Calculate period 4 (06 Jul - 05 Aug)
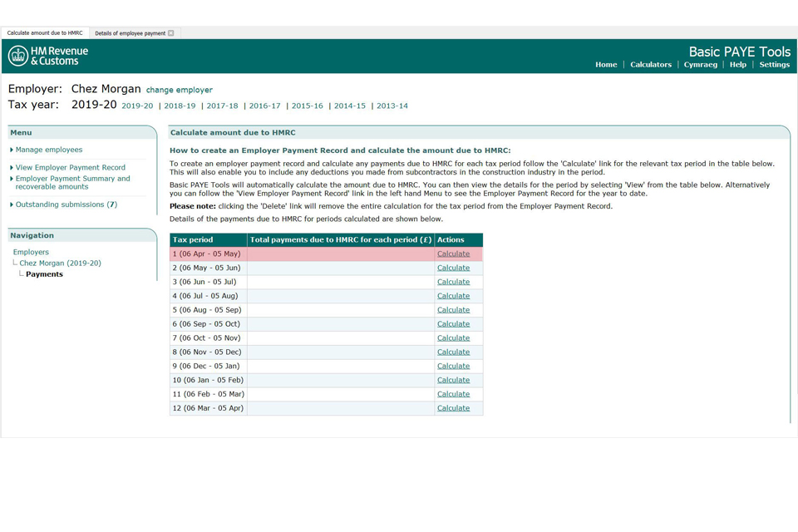798x532 pixels. tap(454, 296)
